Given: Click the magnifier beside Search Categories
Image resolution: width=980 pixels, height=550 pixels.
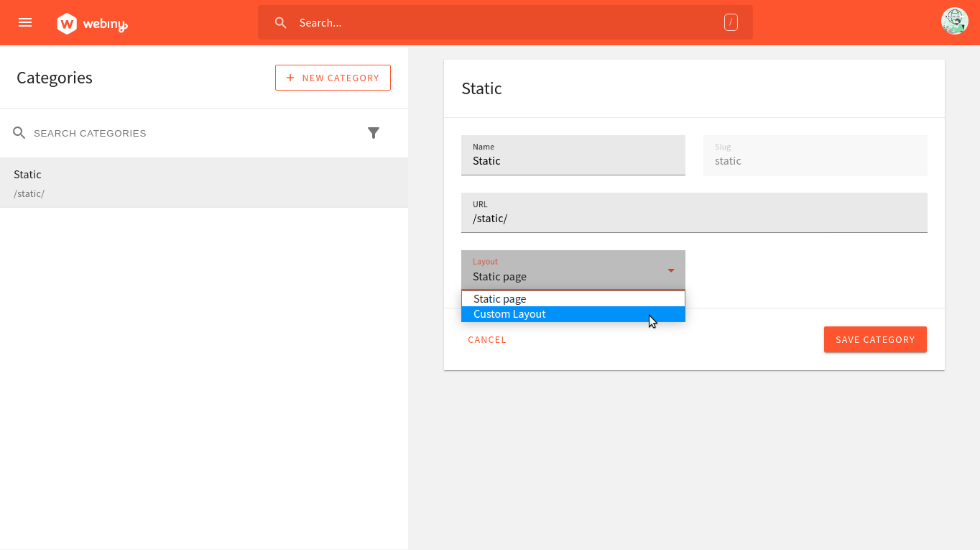Looking at the screenshot, I should pos(19,132).
